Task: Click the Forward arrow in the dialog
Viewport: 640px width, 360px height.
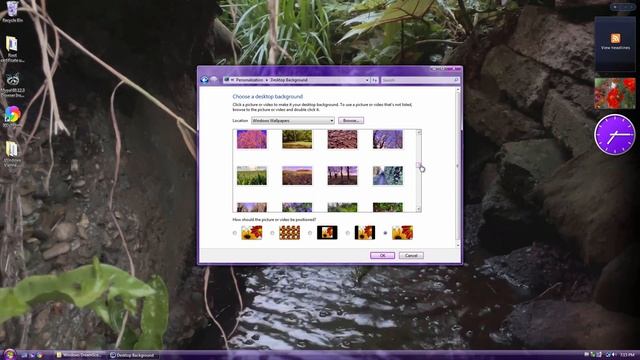Action: [213, 80]
